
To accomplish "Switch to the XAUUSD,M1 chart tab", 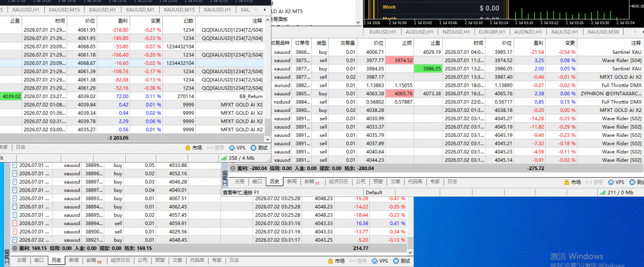I will point(140,9).
